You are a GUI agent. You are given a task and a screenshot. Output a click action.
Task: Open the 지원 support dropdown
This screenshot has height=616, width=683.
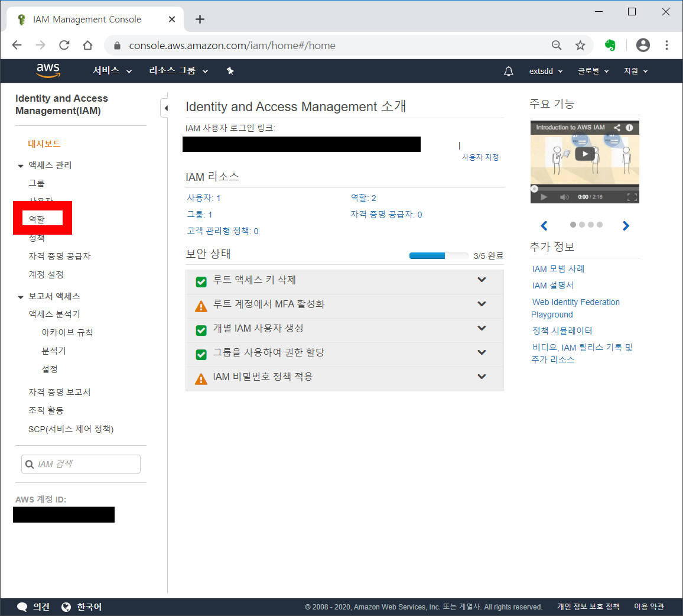click(x=636, y=71)
